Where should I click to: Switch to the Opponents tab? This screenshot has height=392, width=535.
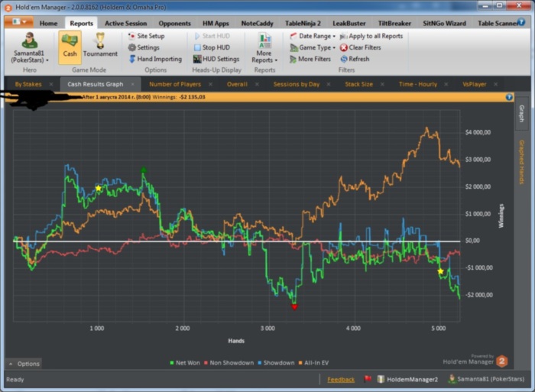[x=174, y=23]
